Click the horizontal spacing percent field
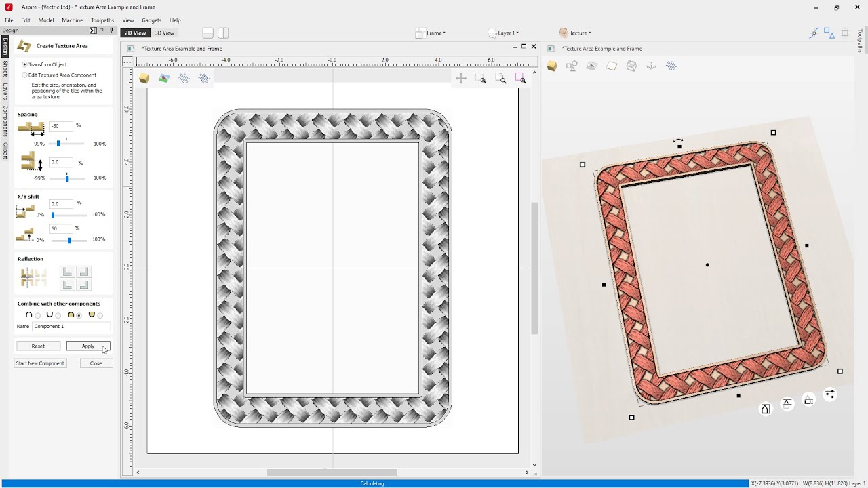868x488 pixels. pyautogui.click(x=61, y=126)
